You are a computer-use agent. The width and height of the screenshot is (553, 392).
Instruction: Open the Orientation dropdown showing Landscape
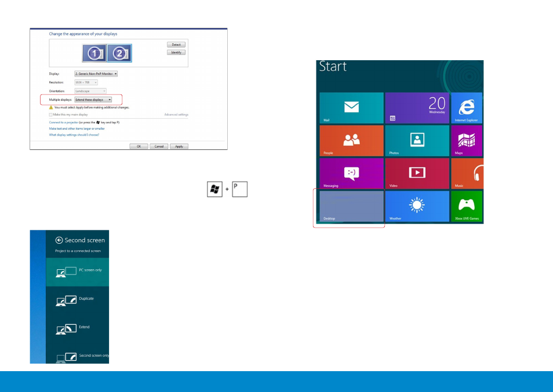tap(90, 91)
